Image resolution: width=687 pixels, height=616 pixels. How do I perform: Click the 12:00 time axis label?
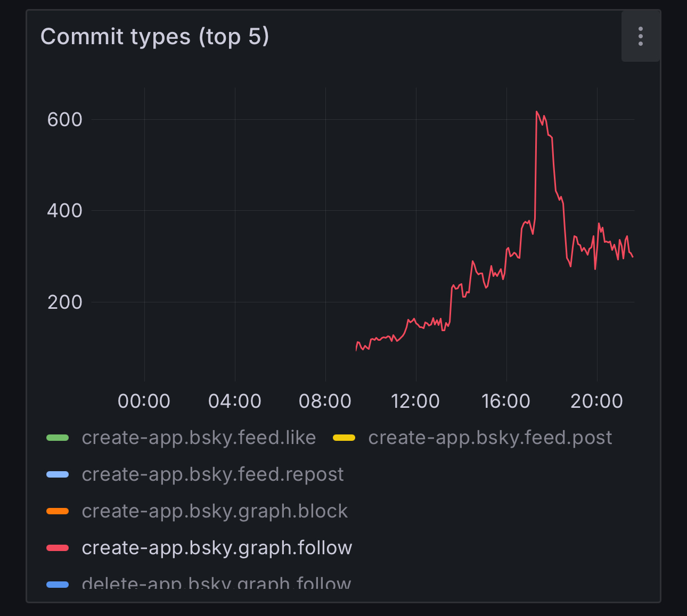[x=415, y=401]
